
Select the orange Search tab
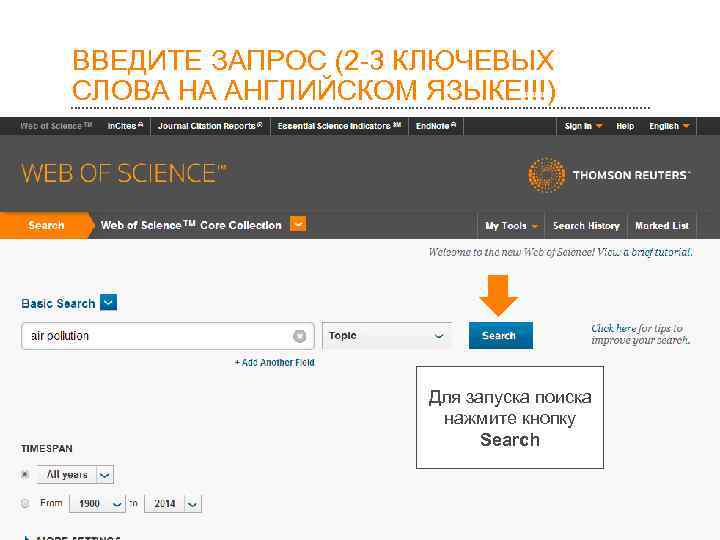click(x=46, y=225)
